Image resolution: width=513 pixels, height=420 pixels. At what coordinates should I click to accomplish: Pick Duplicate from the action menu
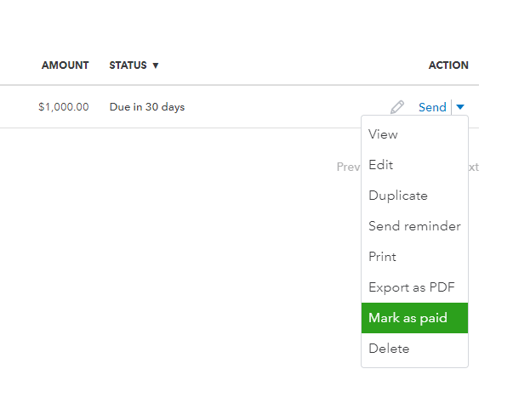(x=398, y=196)
